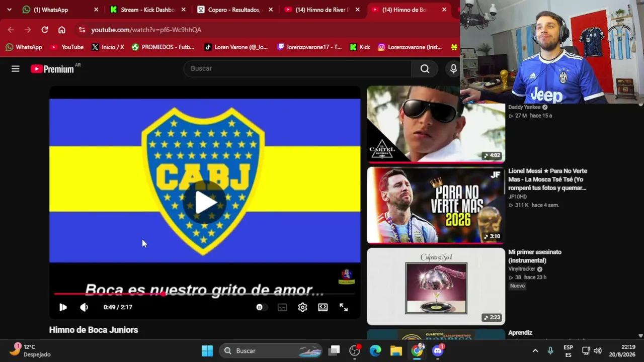Open weather widget showing 12°C Despejado
Viewport: 644px width, 362px height.
point(31,350)
